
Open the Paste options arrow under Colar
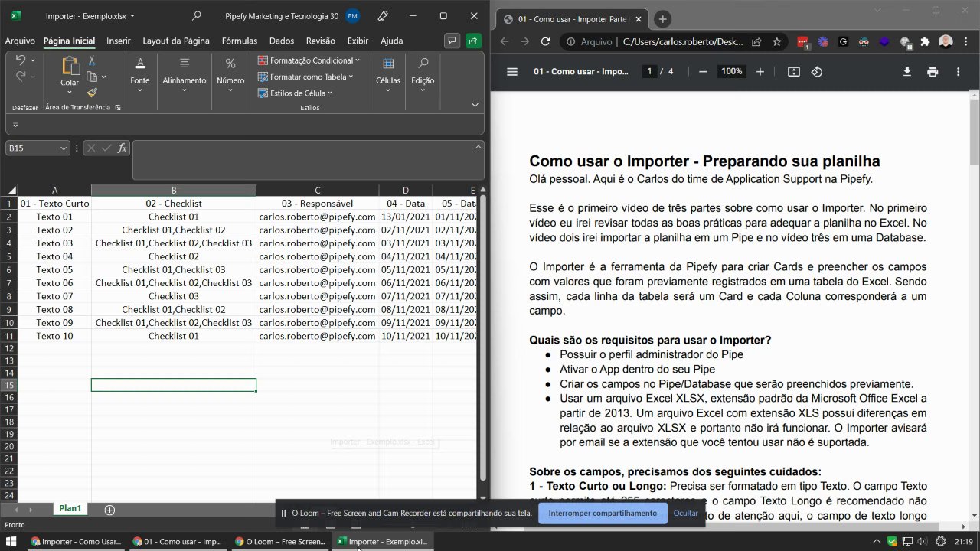(x=70, y=93)
